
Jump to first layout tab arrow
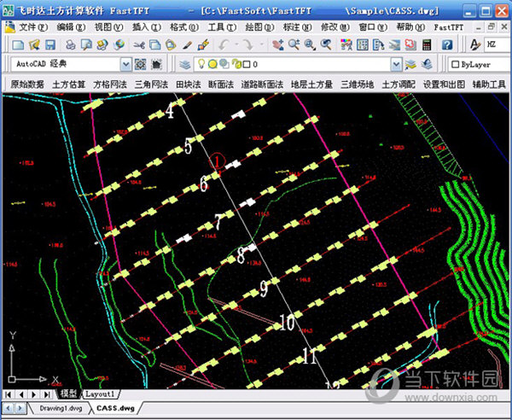click(x=9, y=394)
